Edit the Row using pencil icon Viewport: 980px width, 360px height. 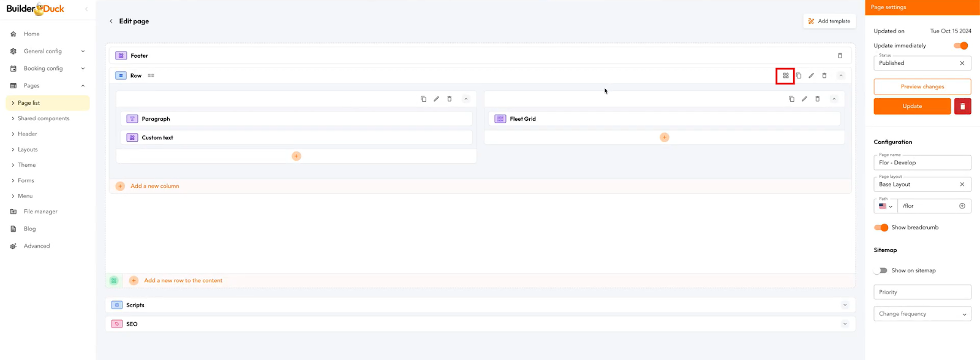click(x=811, y=76)
